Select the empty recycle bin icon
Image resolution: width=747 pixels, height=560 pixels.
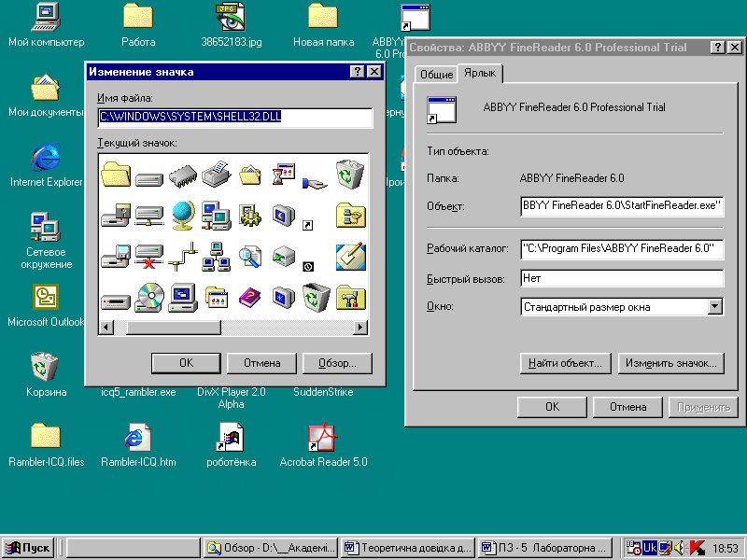coord(317,298)
